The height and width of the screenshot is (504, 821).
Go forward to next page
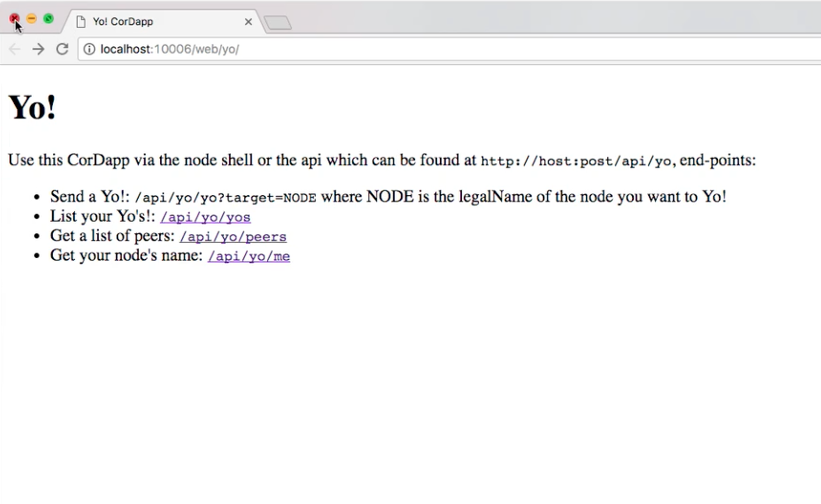[38, 49]
